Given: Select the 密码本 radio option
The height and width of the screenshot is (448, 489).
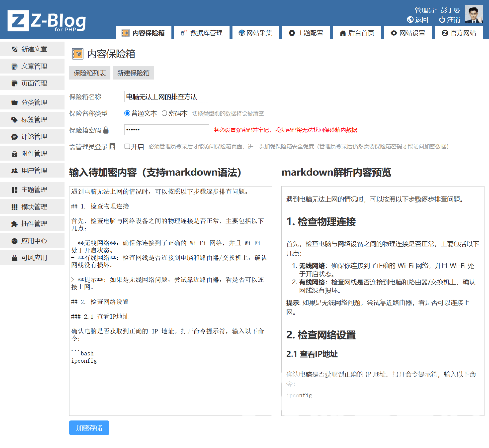Looking at the screenshot, I should click(x=164, y=113).
